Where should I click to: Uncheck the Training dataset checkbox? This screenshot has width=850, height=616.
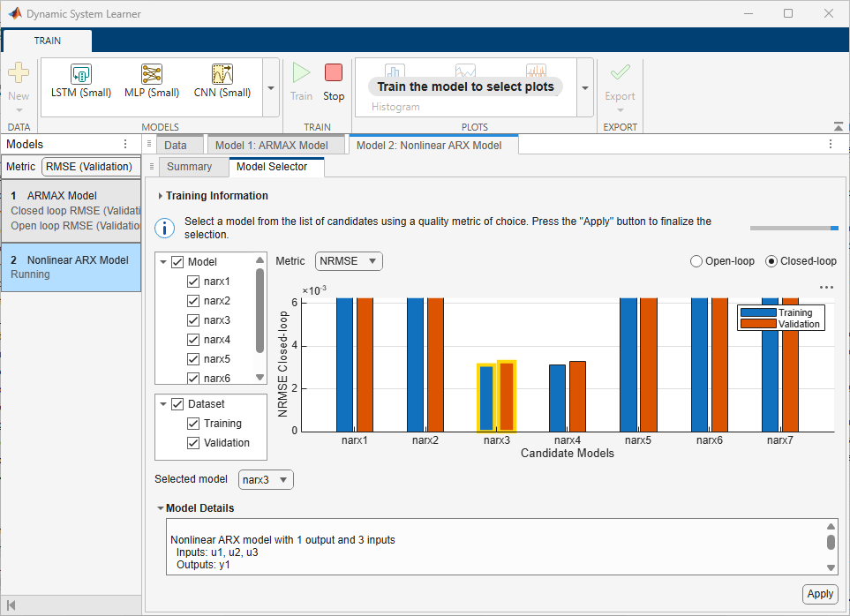(x=193, y=424)
